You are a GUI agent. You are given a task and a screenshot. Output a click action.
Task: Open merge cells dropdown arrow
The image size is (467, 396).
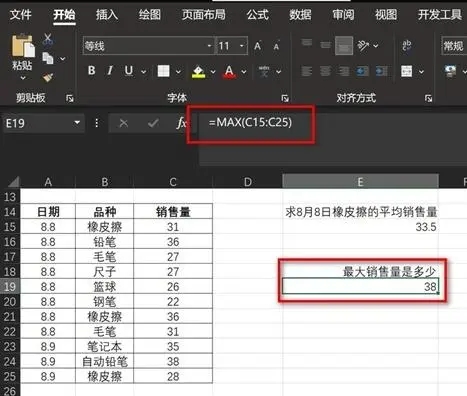[x=421, y=72]
